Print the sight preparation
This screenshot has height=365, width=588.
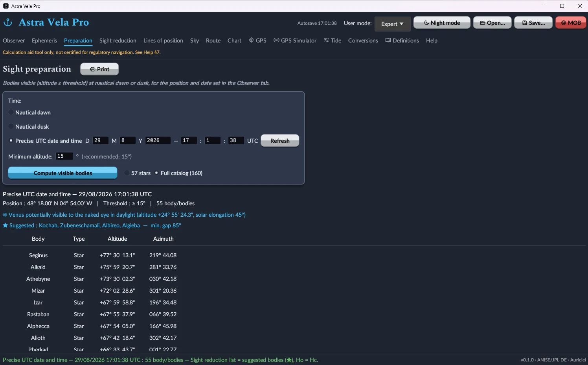pos(99,69)
